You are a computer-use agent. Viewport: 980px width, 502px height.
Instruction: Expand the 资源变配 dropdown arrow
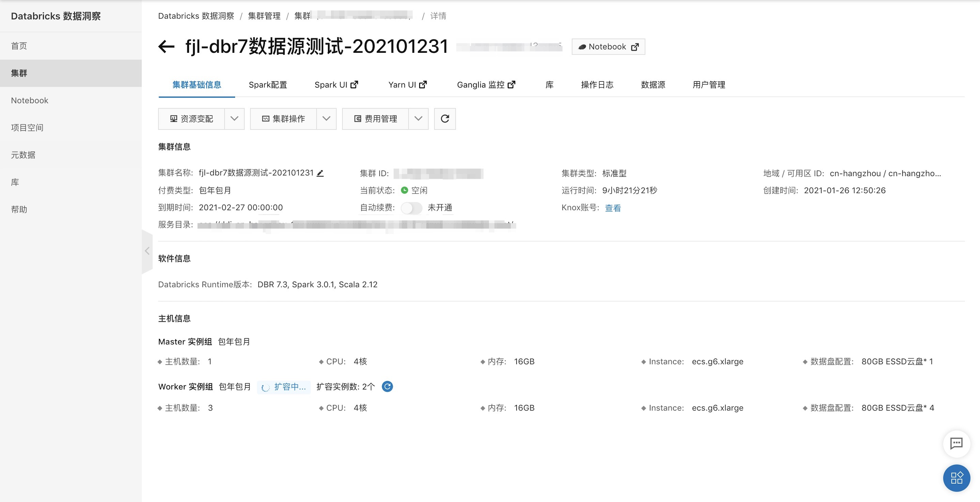(234, 119)
